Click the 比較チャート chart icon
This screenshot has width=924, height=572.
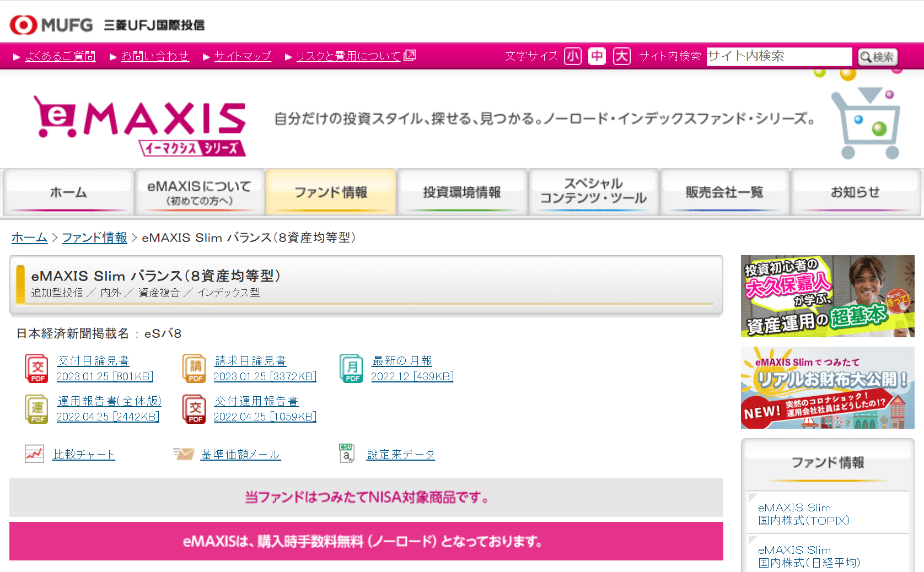[34, 454]
